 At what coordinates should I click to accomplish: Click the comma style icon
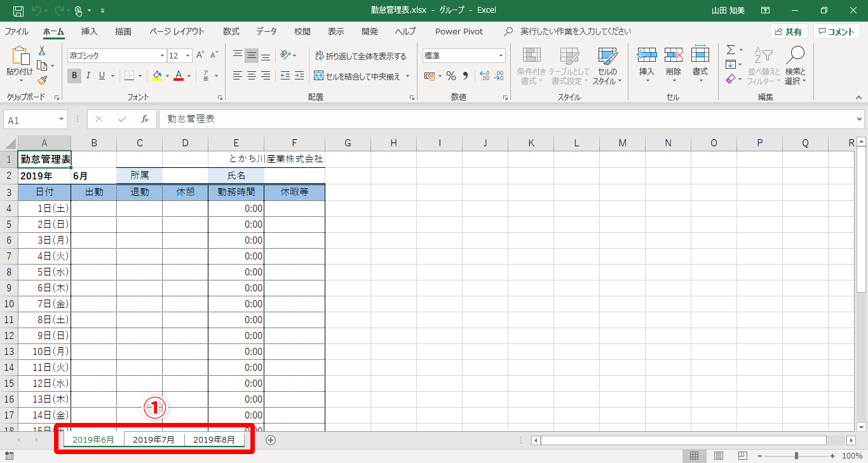[x=465, y=76]
